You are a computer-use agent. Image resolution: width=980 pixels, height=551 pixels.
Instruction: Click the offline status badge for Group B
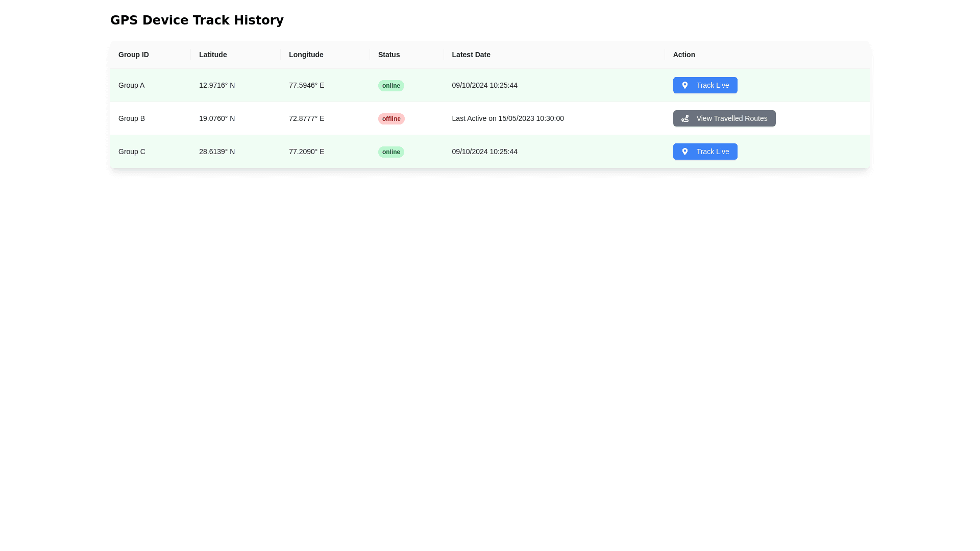[x=391, y=119]
